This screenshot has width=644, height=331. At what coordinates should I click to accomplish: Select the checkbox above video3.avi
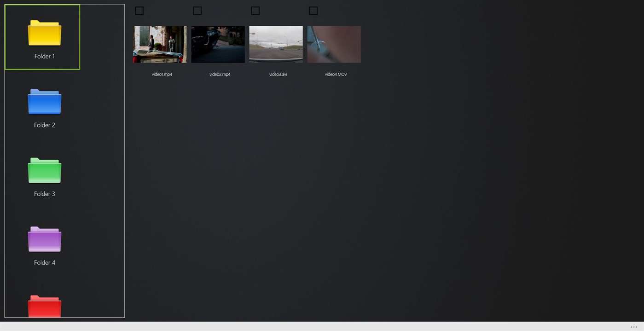(x=255, y=10)
